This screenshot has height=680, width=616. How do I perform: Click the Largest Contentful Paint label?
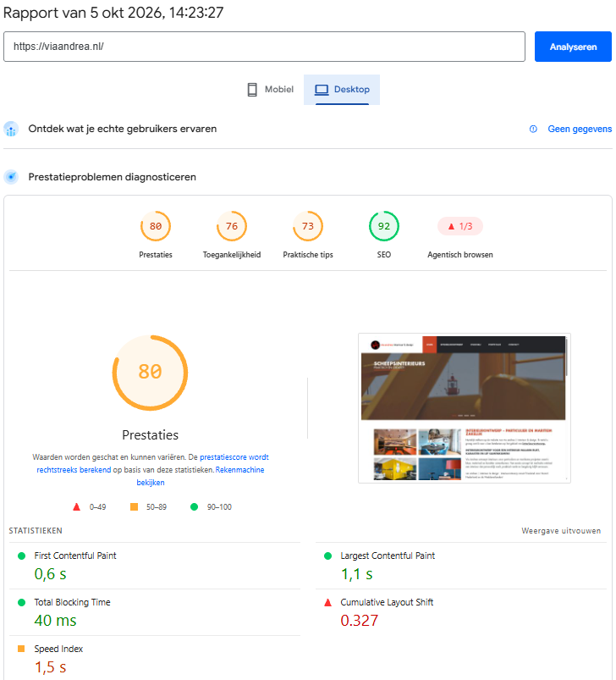(x=388, y=556)
